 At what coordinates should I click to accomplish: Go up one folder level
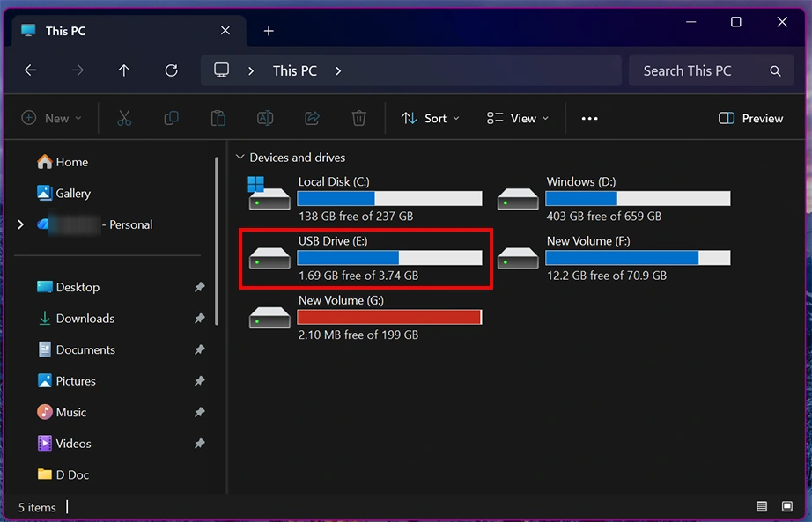coord(124,70)
